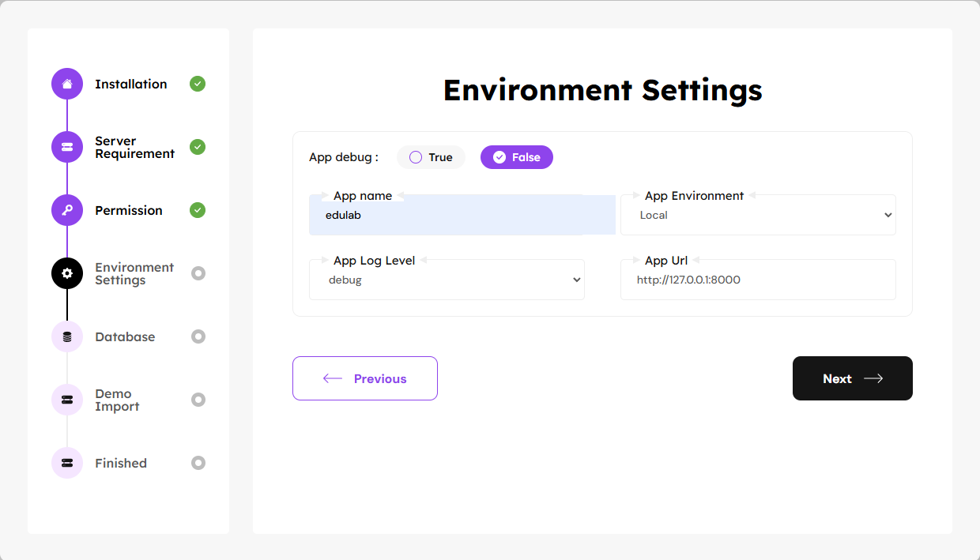
Task: Select the Server Requirement step label
Action: pyautogui.click(x=134, y=147)
